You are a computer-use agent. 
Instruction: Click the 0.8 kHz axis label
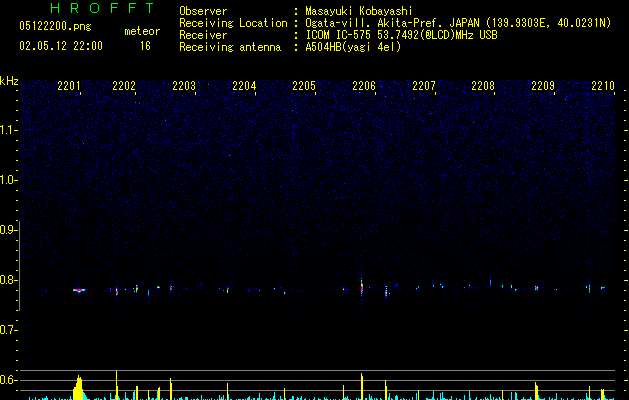click(8, 280)
